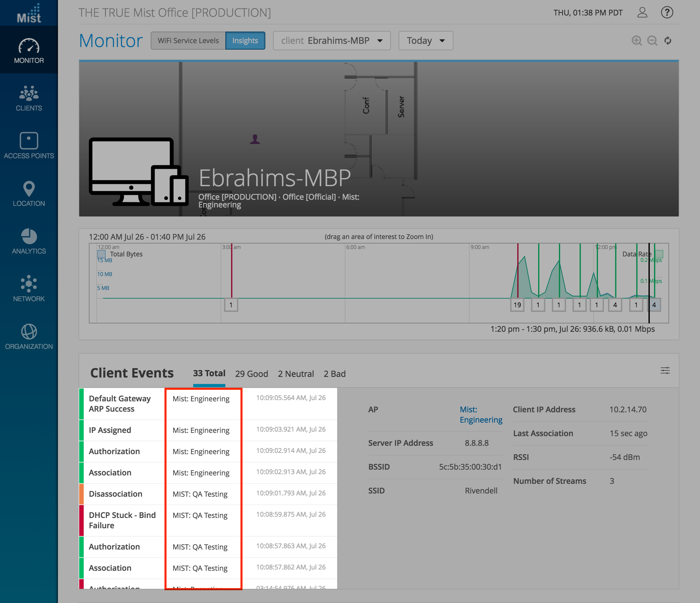The width and height of the screenshot is (700, 603).
Task: Toggle the Total Bytes legend checkbox
Action: (101, 254)
